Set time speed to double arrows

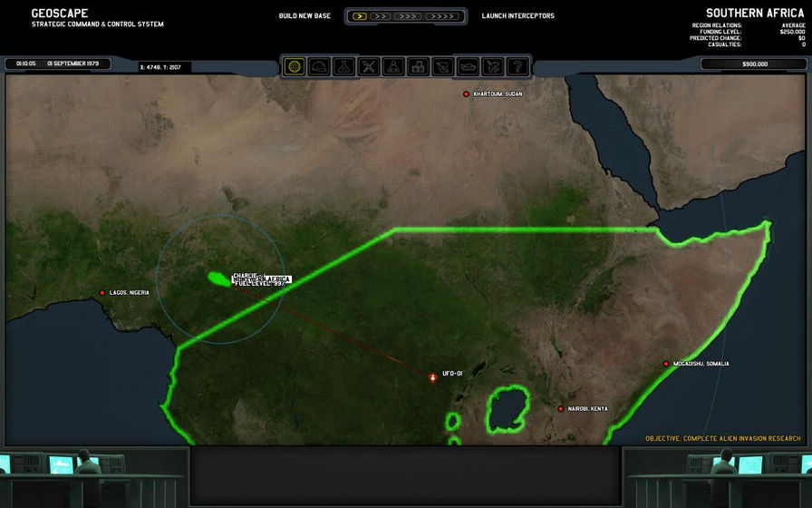tap(380, 16)
